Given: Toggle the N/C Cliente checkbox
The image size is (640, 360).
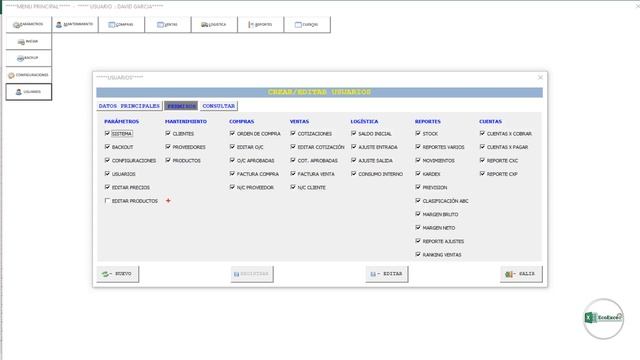Looking at the screenshot, I should pos(293,187).
